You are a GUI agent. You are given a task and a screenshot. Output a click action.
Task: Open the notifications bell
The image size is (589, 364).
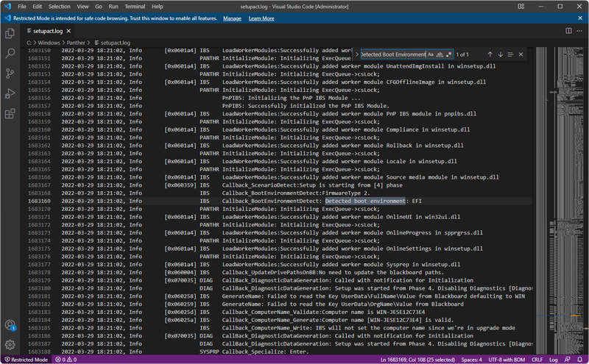(579, 360)
